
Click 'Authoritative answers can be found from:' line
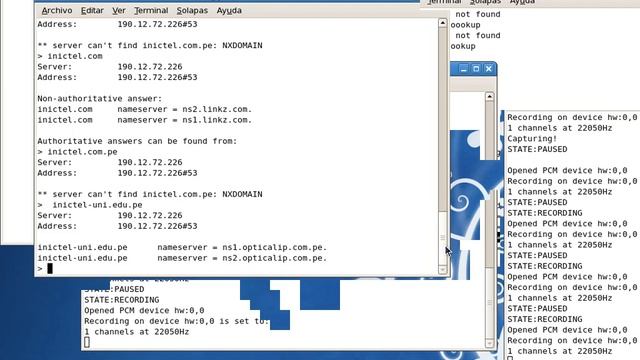[x=137, y=141]
